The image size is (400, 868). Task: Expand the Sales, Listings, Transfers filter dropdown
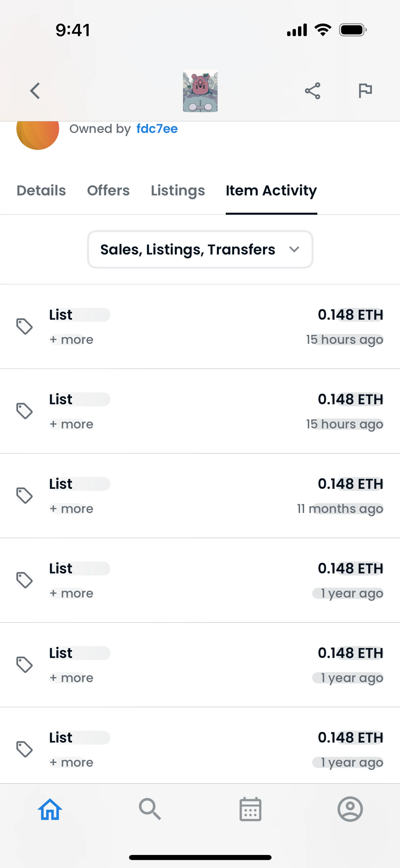pyautogui.click(x=200, y=250)
